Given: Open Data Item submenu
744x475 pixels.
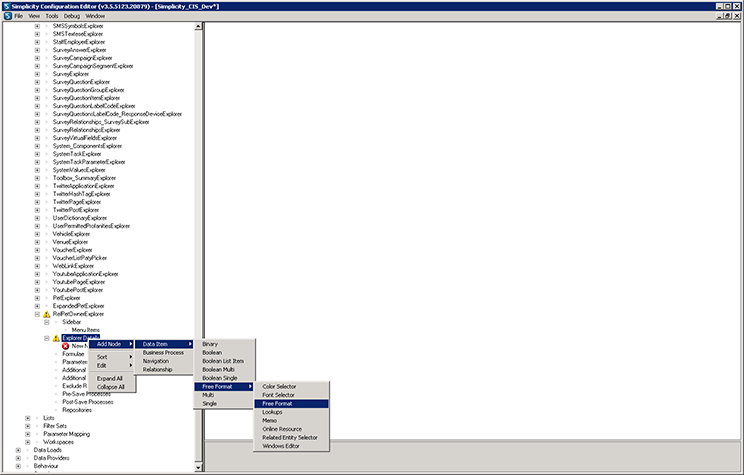Looking at the screenshot, I should (x=164, y=344).
